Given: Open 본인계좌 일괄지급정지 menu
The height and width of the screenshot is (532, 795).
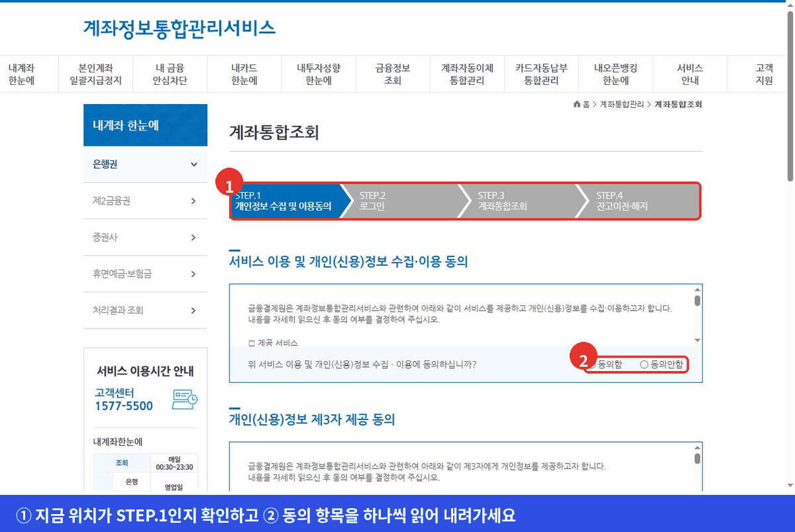Looking at the screenshot, I should coord(95,74).
